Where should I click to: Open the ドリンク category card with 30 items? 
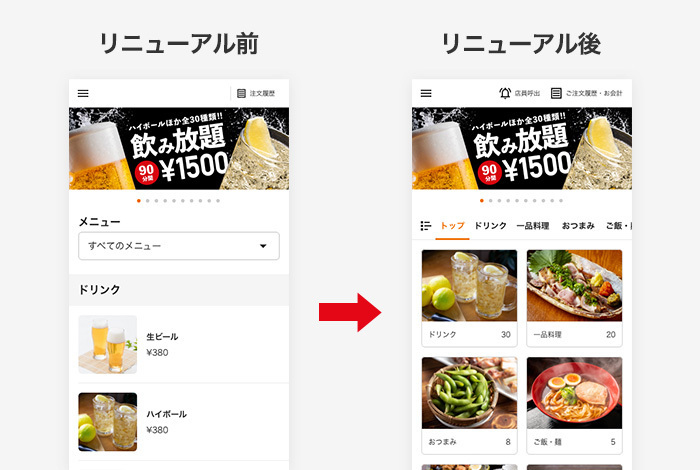point(469,298)
